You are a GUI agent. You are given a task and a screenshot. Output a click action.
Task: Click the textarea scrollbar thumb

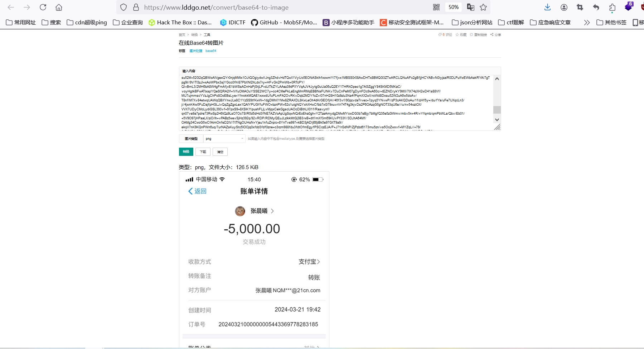tap(497, 110)
